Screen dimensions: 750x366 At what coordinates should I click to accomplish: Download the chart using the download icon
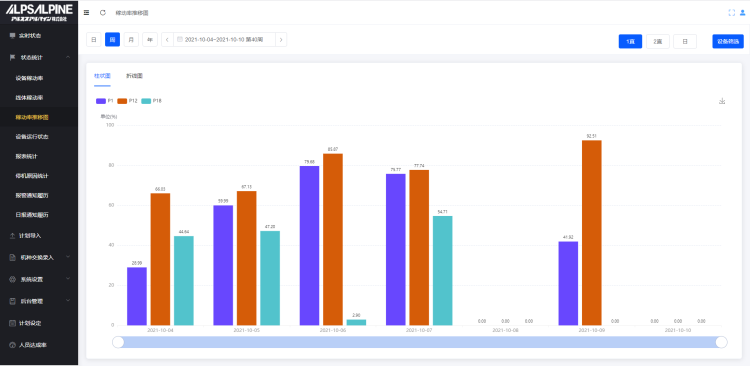[x=722, y=101]
